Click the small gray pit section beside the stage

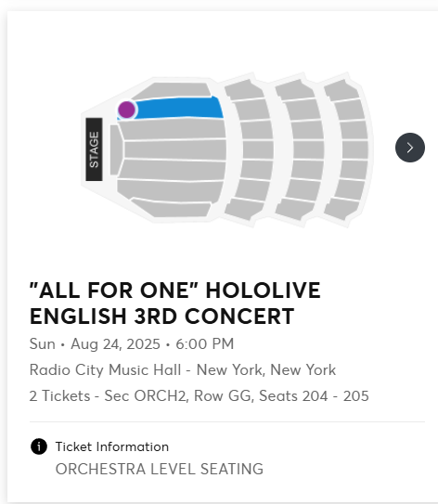[115, 149]
